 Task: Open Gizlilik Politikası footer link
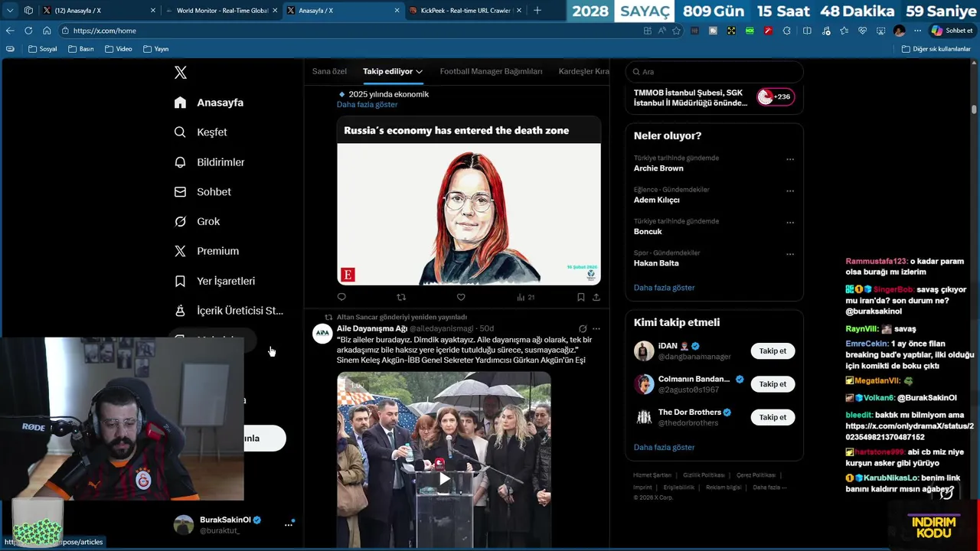pos(704,475)
